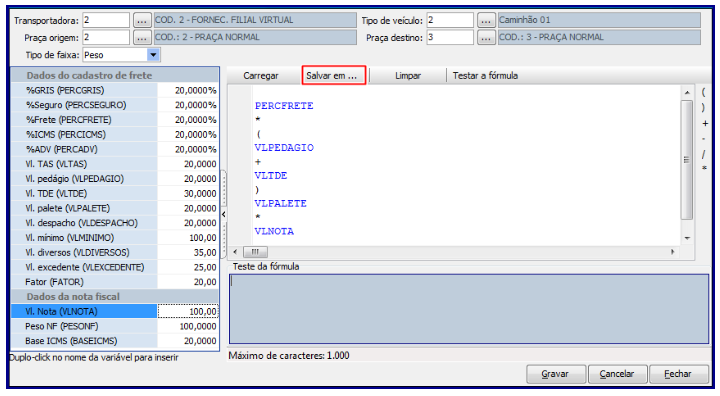Viewport: 720px width, 396px height.
Task: Click the Dados da nota fiscal header
Action: (115, 297)
